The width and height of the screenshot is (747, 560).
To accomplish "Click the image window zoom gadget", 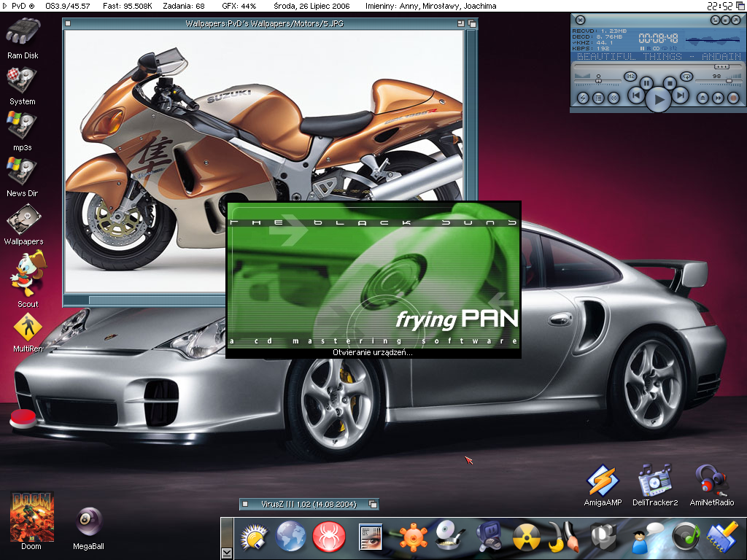I will click(x=461, y=23).
